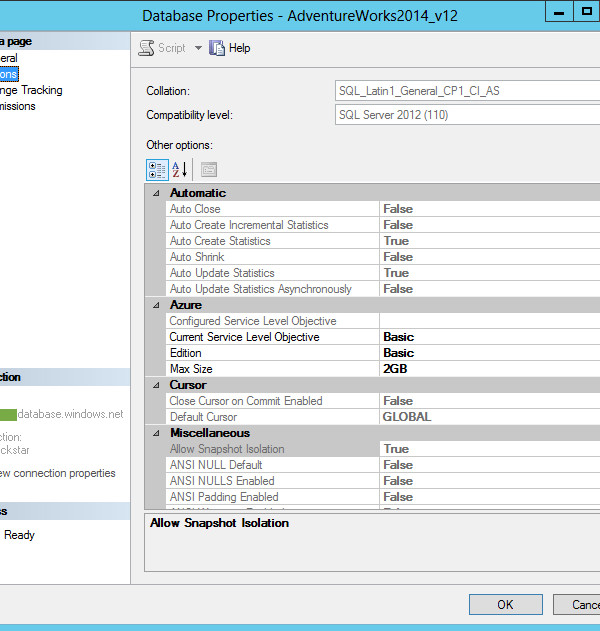Minimize the Database Properties window

tap(559, 12)
